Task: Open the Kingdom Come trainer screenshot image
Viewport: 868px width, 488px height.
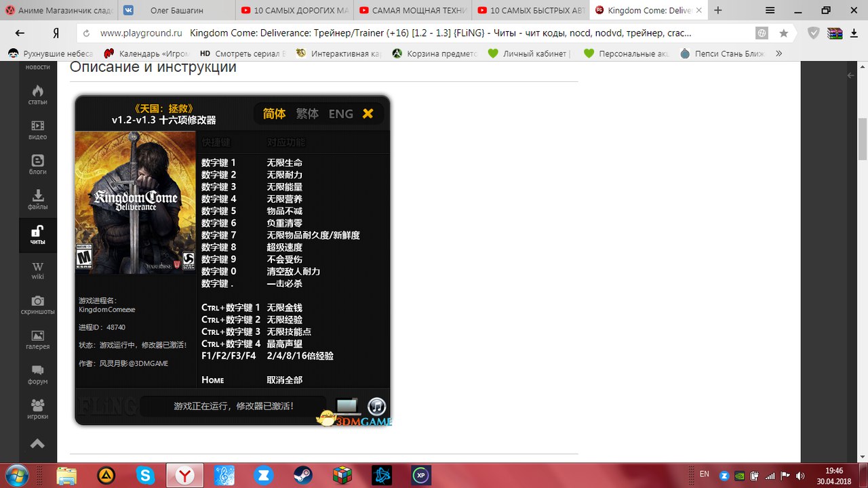Action: [x=233, y=261]
